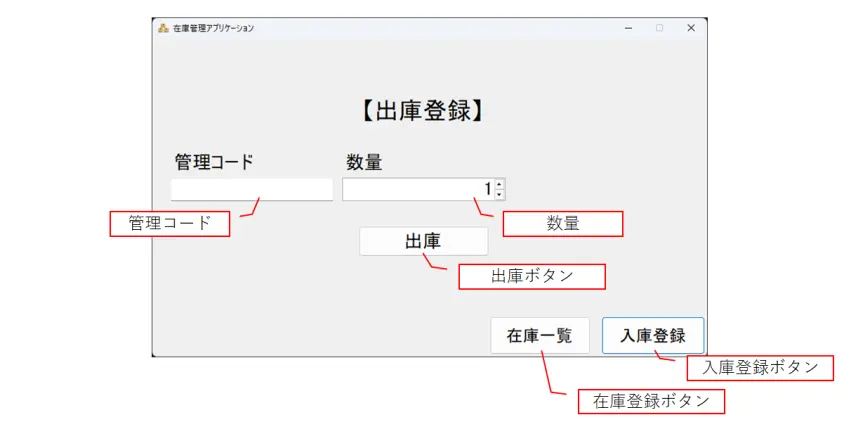The height and width of the screenshot is (422, 860).
Task: Click the 【出庫登録】 heading
Action: click(x=423, y=111)
